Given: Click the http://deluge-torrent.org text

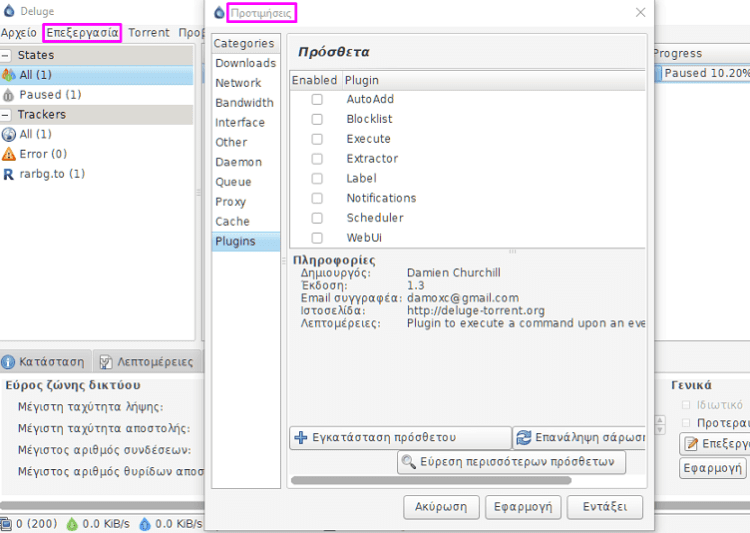Looking at the screenshot, I should click(x=476, y=311).
